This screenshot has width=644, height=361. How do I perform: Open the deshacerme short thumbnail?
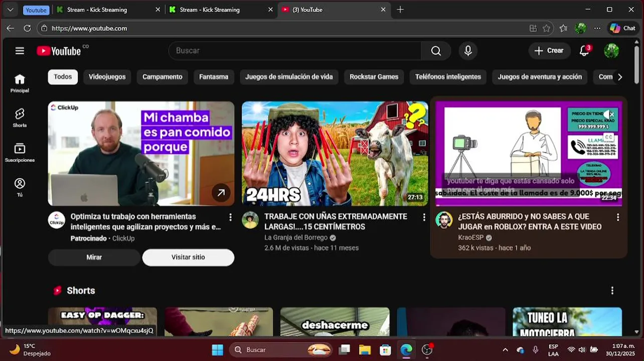[x=335, y=321]
